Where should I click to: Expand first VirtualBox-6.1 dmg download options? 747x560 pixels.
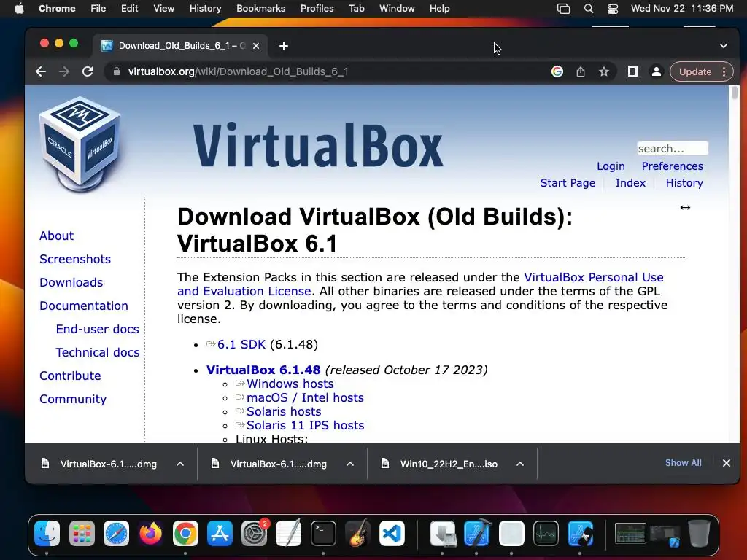tap(180, 464)
